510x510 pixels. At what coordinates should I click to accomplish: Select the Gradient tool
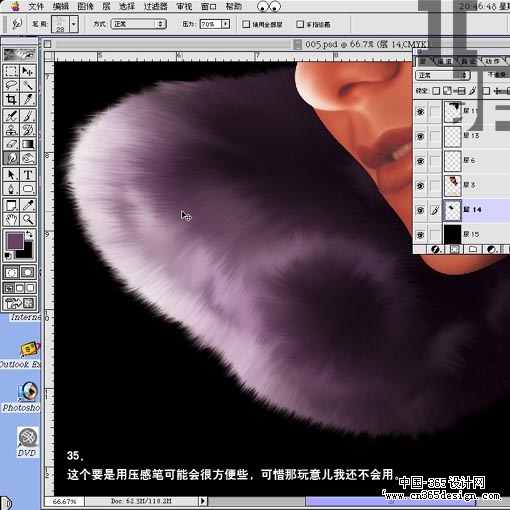pyautogui.click(x=28, y=144)
